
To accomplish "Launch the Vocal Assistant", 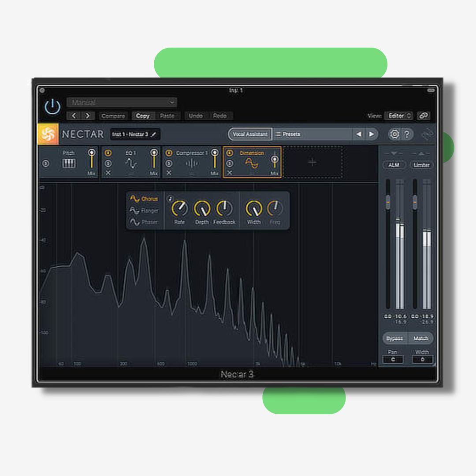I will coord(250,134).
